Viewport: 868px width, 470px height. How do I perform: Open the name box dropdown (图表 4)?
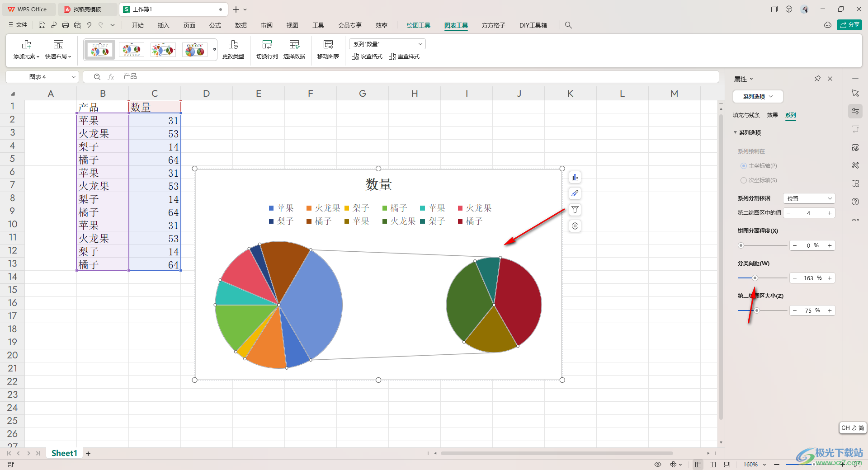[73, 77]
